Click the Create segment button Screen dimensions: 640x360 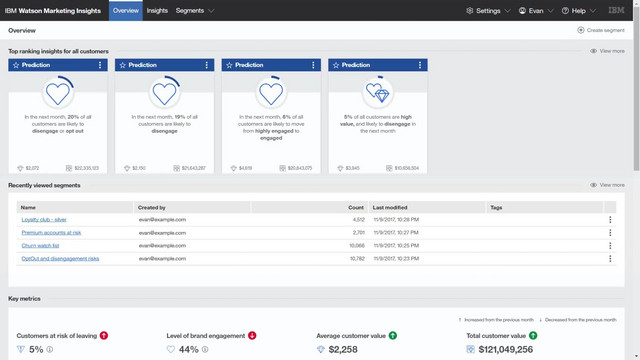pyautogui.click(x=601, y=30)
